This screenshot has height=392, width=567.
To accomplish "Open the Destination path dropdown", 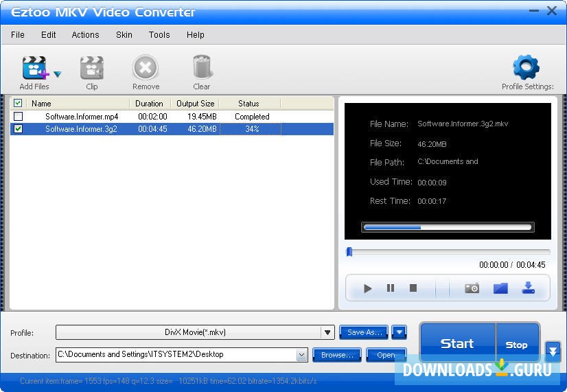I will click(x=301, y=355).
